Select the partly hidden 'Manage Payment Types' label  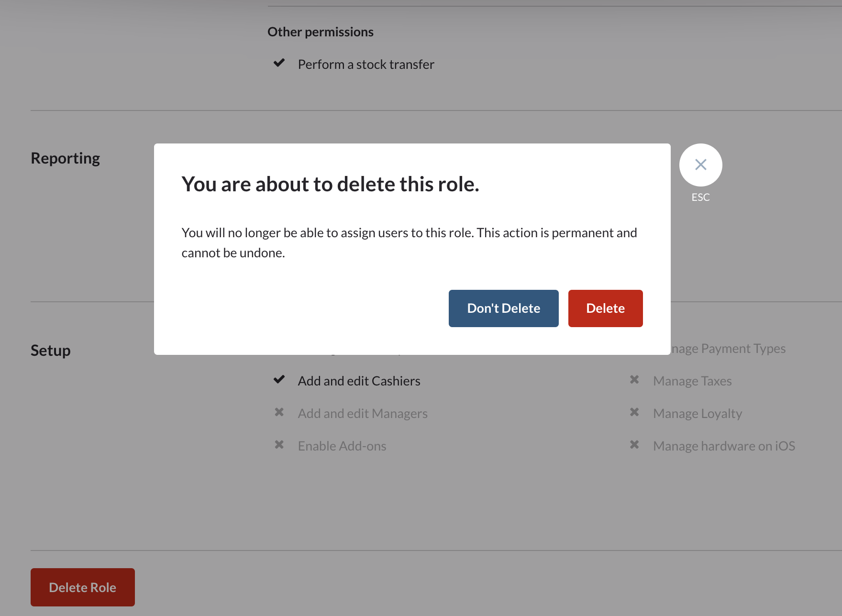(728, 348)
